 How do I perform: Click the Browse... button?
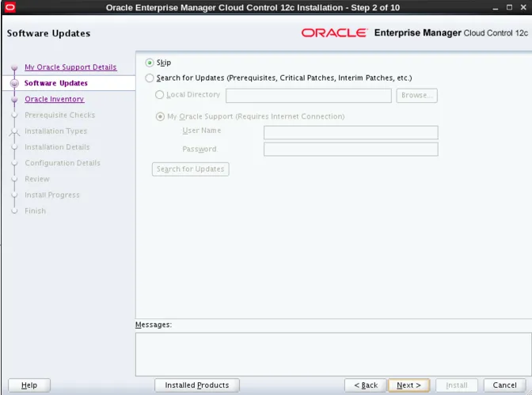point(416,95)
